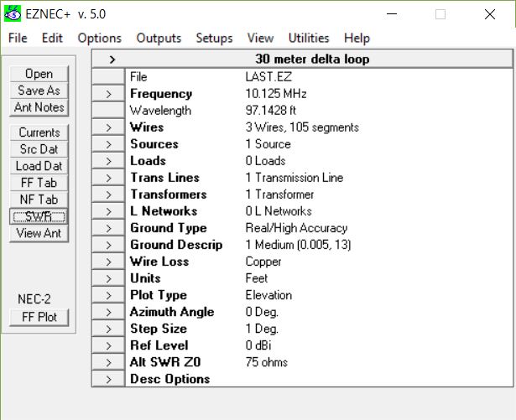Open the Utilities menu
This screenshot has height=420, width=516.
pos(309,38)
